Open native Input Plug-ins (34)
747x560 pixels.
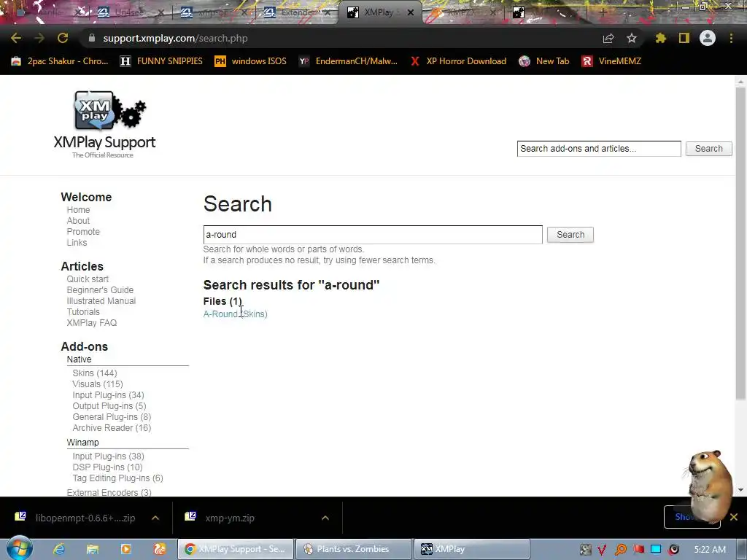[x=108, y=394]
